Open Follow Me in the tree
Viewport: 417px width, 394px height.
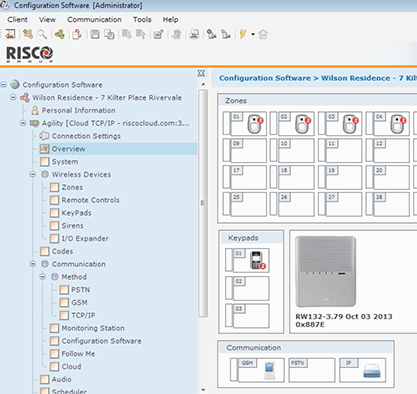point(78,354)
